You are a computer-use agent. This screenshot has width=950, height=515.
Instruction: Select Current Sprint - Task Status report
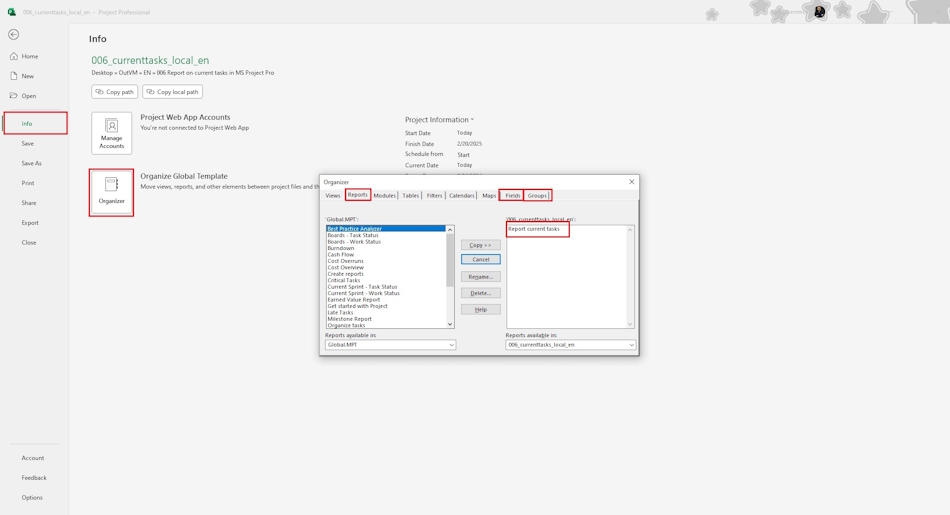click(363, 287)
